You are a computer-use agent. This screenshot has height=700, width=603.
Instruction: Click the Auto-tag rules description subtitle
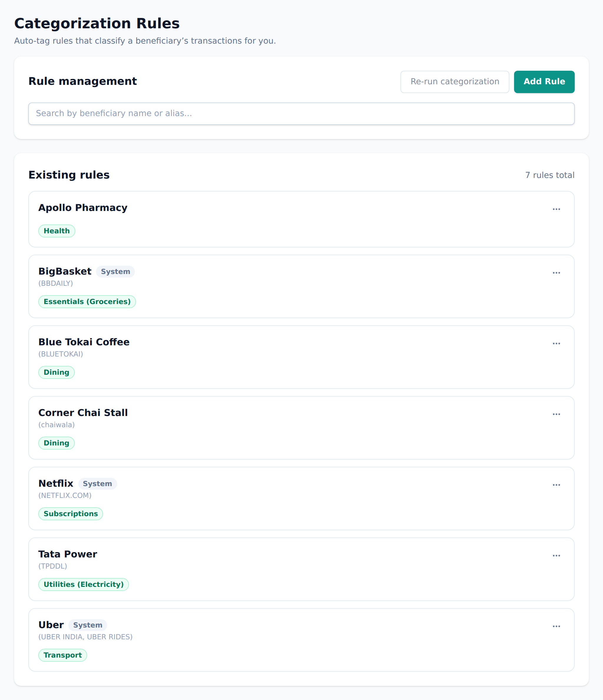point(145,41)
